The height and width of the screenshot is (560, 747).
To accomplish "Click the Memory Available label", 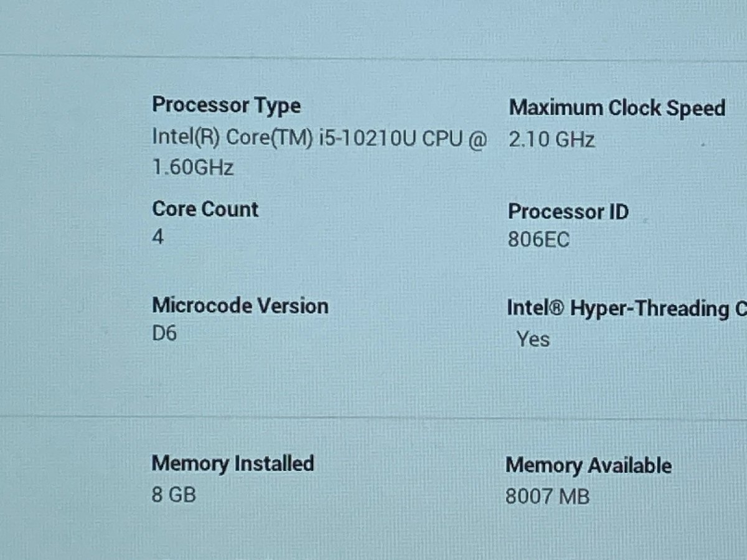I will coord(588,465).
